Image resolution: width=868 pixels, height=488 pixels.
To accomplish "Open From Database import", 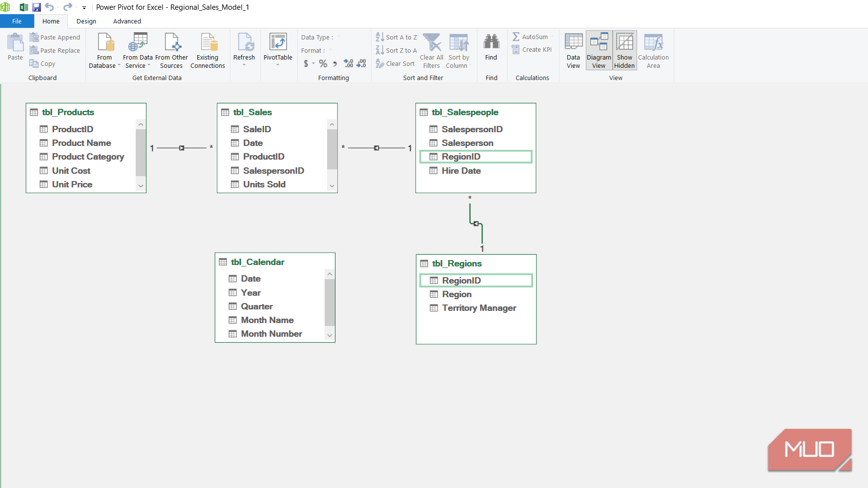I will tap(104, 51).
